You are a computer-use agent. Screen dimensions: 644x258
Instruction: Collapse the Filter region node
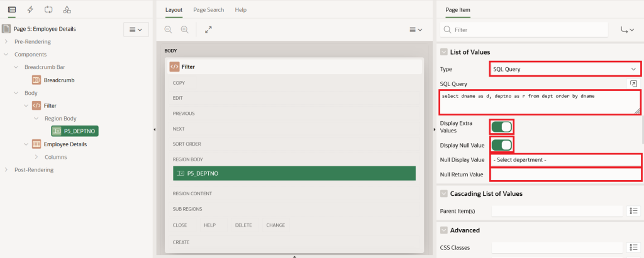pyautogui.click(x=26, y=105)
